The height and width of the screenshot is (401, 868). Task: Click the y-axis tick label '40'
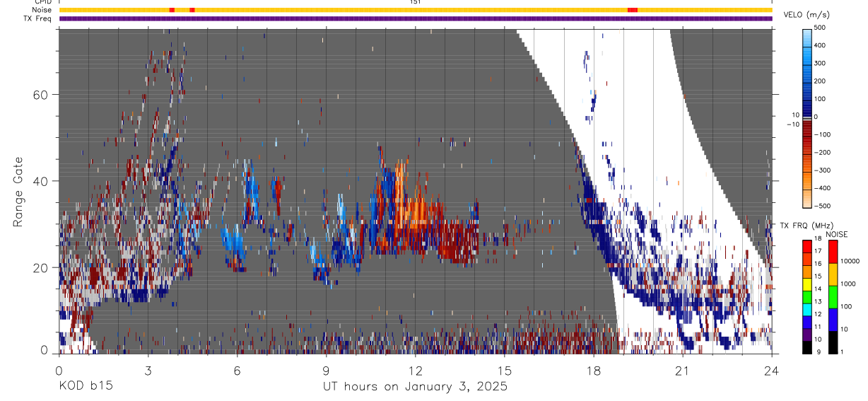[x=41, y=181]
